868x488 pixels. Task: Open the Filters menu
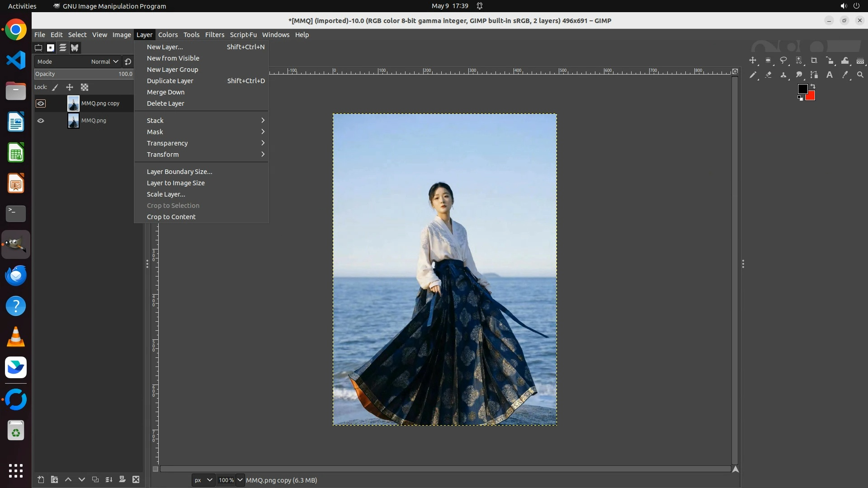[214, 35]
